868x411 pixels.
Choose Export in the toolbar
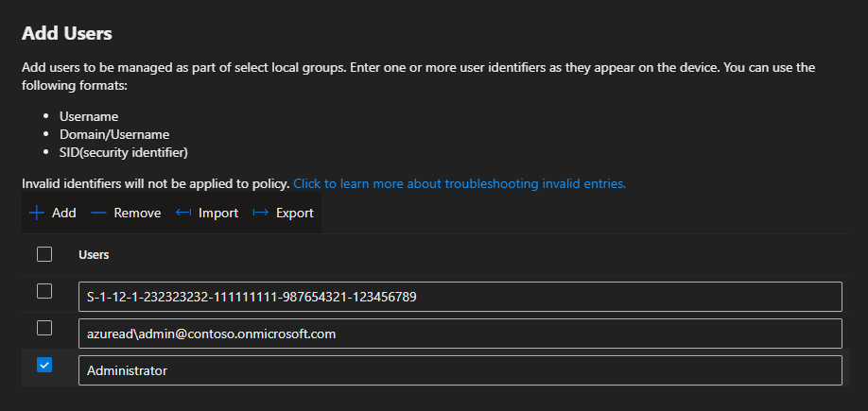point(294,213)
